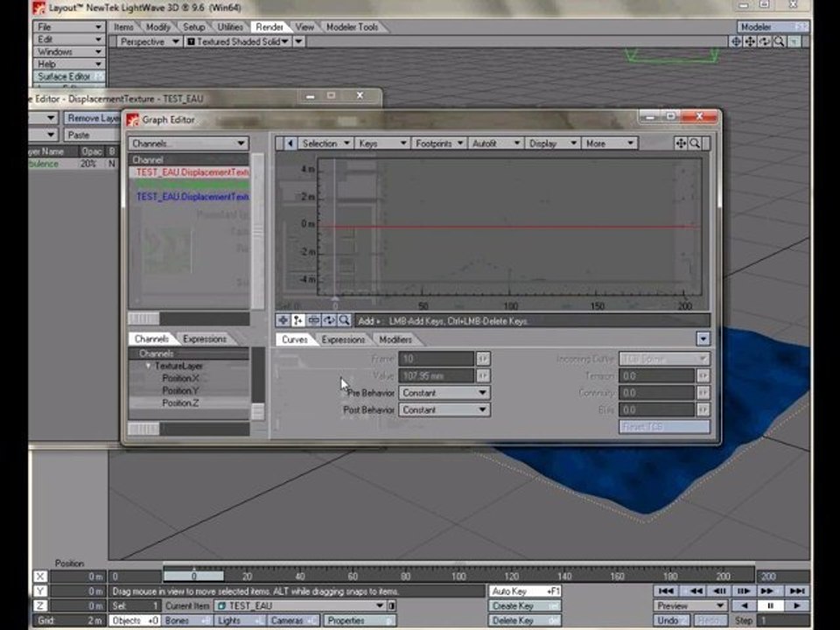Switch to Bones selection mode
The width and height of the screenshot is (840, 630).
(x=185, y=620)
